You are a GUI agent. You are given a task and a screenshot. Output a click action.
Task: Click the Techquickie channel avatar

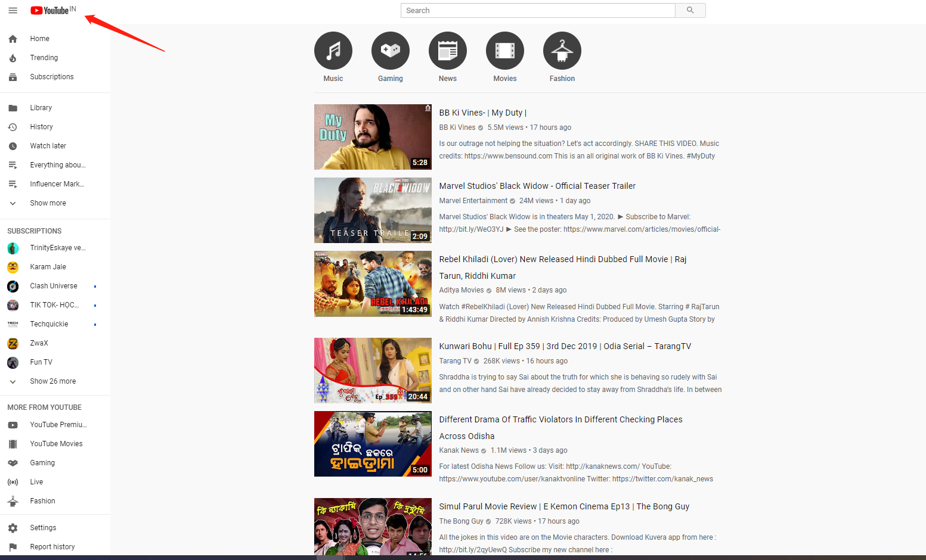(13, 324)
